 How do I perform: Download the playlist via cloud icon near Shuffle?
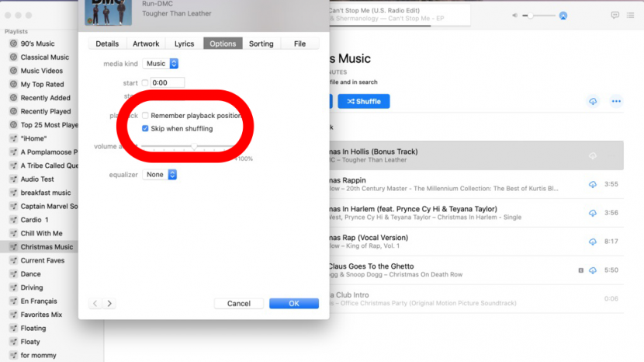(593, 101)
